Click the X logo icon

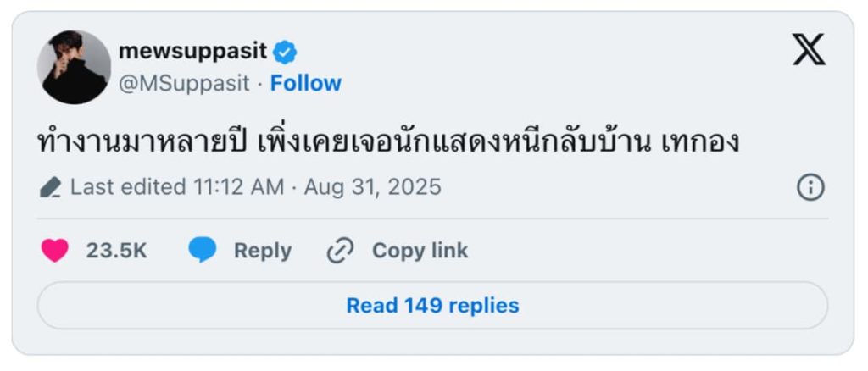pos(809,49)
